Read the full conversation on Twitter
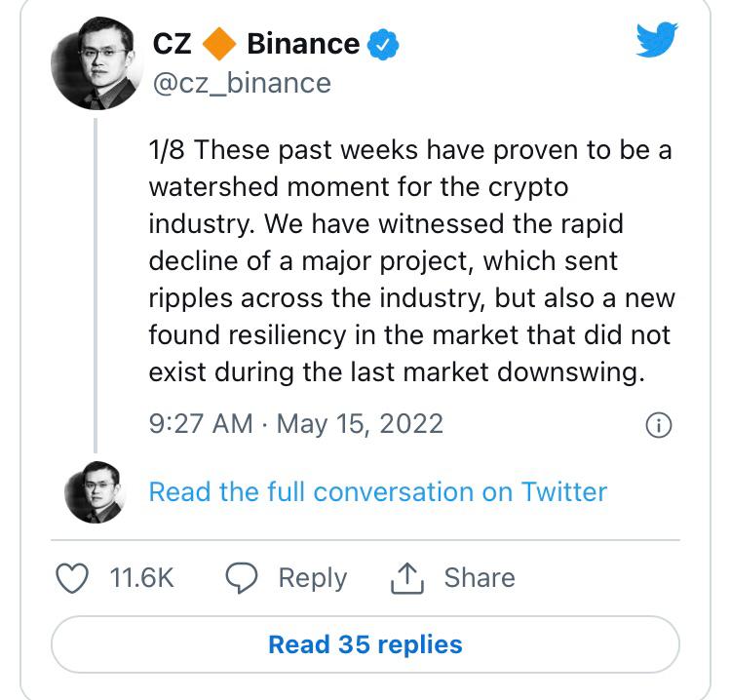The width and height of the screenshot is (731, 700). click(x=377, y=491)
